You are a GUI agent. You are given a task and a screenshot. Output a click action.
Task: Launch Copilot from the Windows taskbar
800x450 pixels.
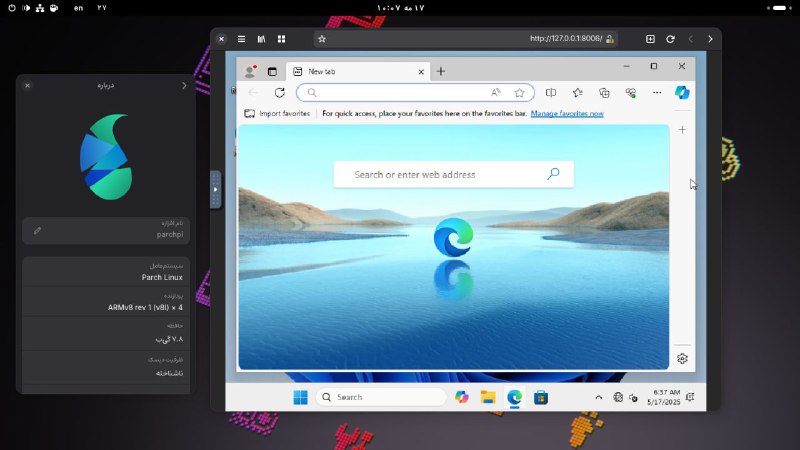click(x=462, y=397)
